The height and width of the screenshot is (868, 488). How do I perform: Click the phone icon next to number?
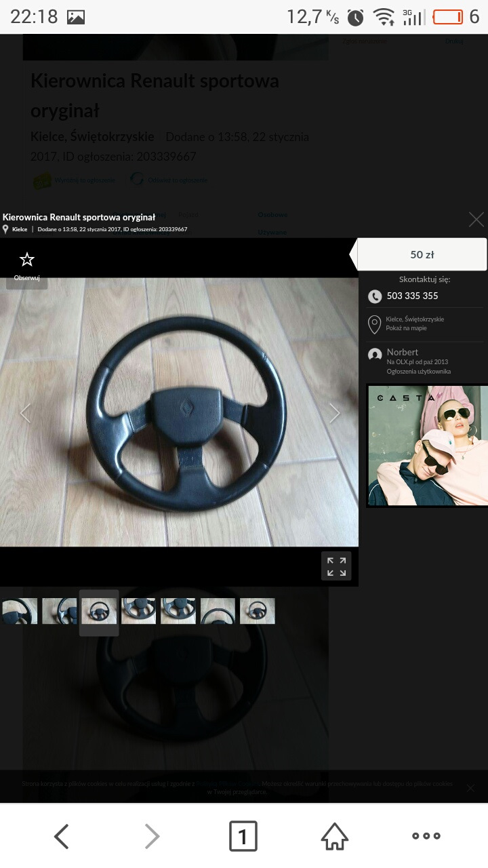[x=374, y=296]
